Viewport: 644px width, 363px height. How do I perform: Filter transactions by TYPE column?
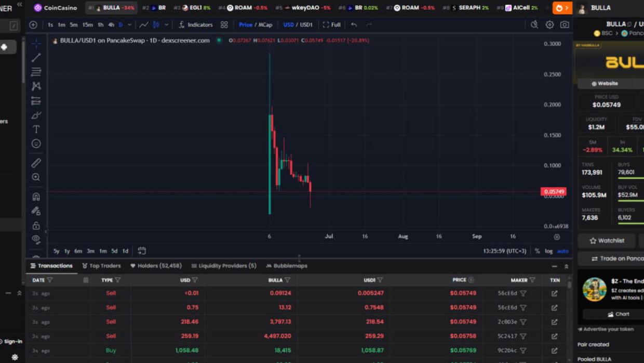coord(118,280)
